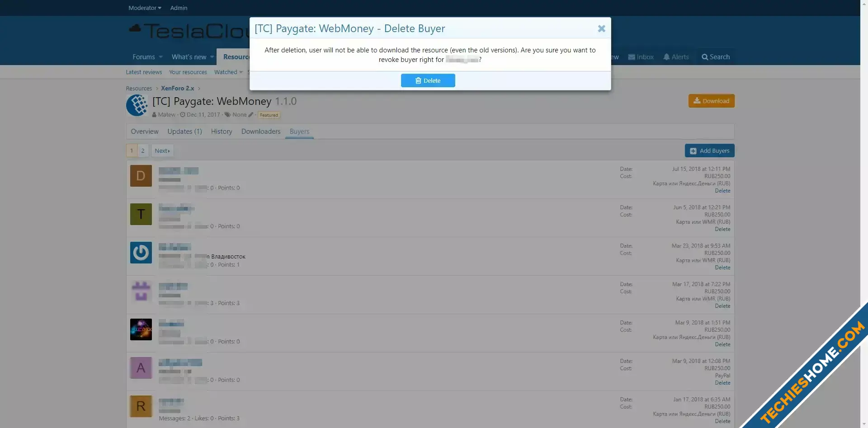Image resolution: width=868 pixels, height=428 pixels.
Task: Delete buyer dated Mar 9, 1:51 PM
Action: (x=722, y=344)
